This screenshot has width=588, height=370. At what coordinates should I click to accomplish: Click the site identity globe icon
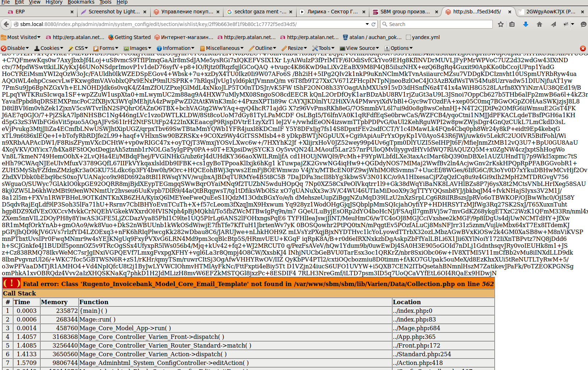pos(16,24)
